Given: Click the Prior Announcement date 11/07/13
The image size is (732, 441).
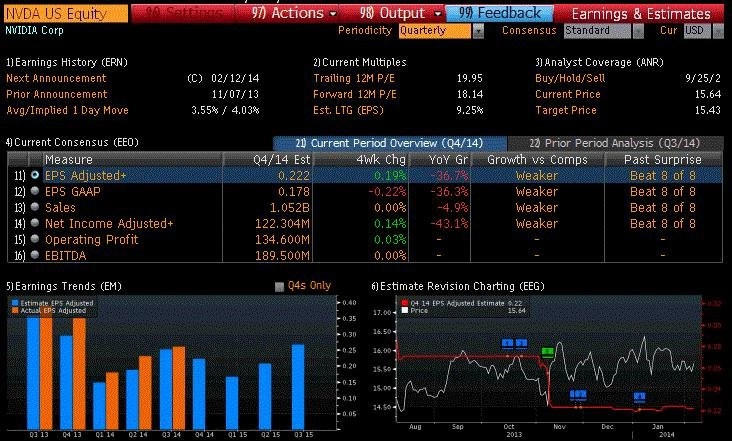Looking at the screenshot, I should 235,94.
